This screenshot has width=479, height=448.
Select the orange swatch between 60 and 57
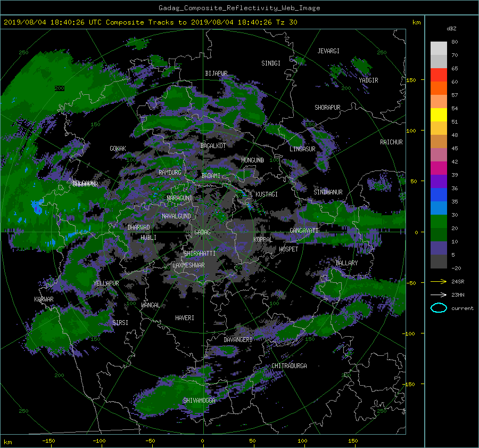point(439,88)
